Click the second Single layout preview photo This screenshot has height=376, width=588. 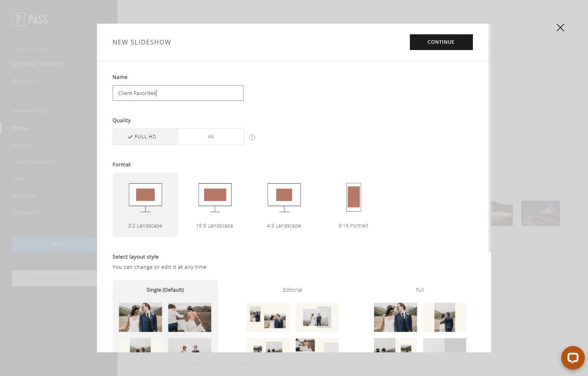click(x=190, y=317)
